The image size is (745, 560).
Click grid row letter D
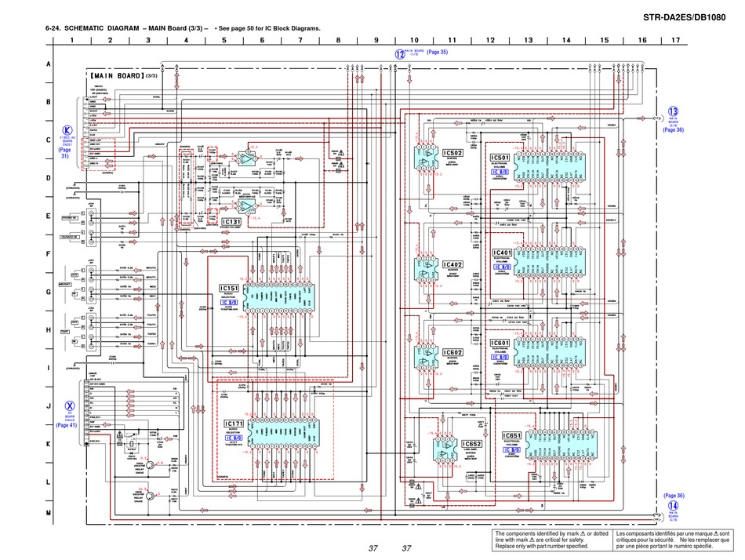click(48, 178)
